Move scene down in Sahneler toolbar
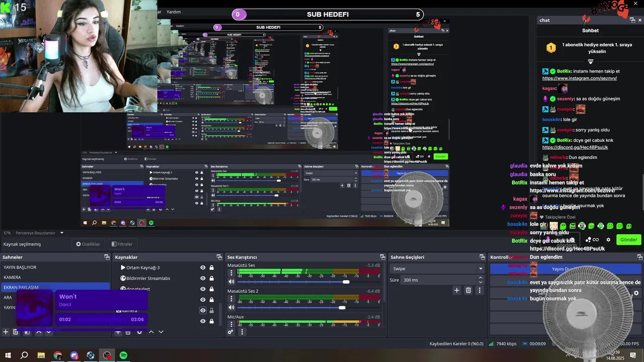Viewport: 644px width, 362px height. 48,332
